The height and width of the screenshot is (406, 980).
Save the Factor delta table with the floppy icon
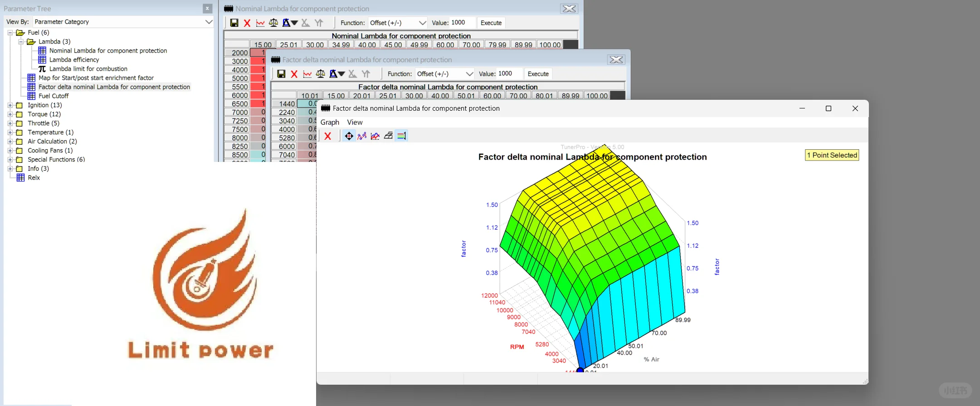(281, 74)
